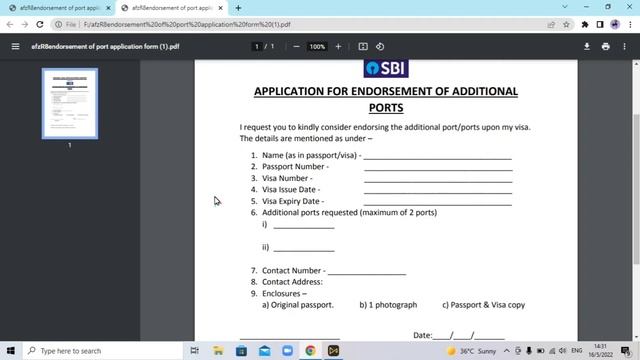Share this page icon in address bar
640x360 pixels.
[x=551, y=24]
